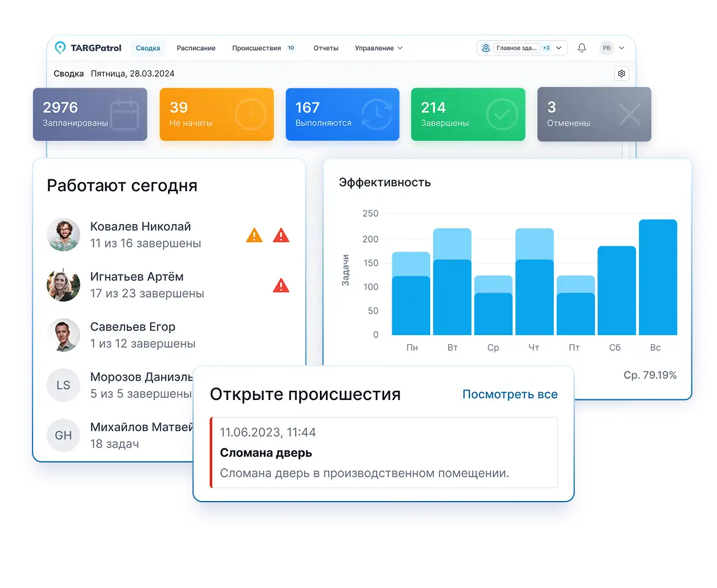Click orange warning icon for Ковалев Николай
Image resolution: width=717 pixels, height=588 pixels.
click(x=254, y=235)
